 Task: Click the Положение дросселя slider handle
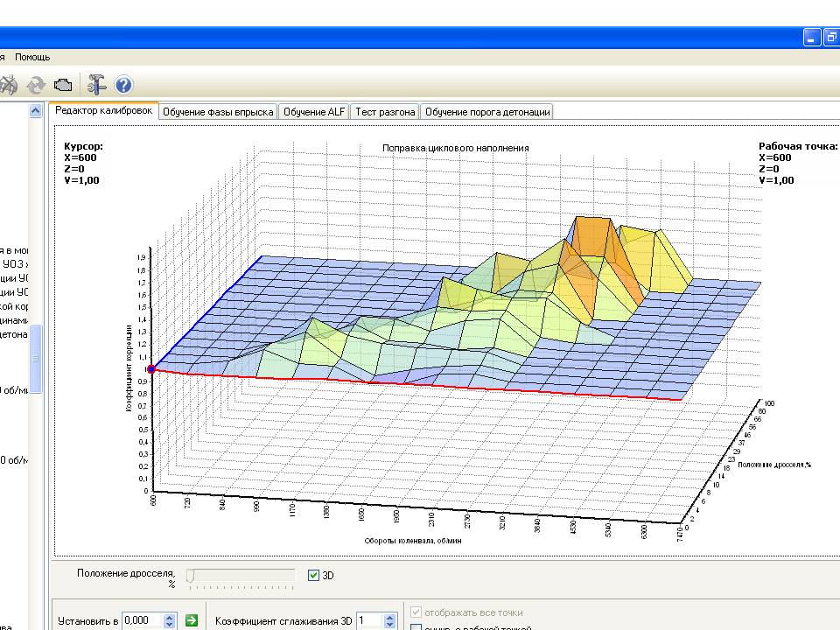click(x=190, y=576)
